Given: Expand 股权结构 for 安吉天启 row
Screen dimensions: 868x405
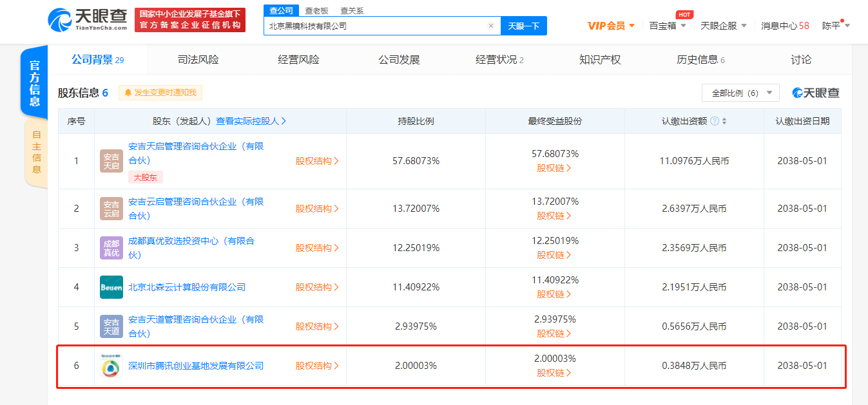Looking at the screenshot, I should [x=317, y=161].
